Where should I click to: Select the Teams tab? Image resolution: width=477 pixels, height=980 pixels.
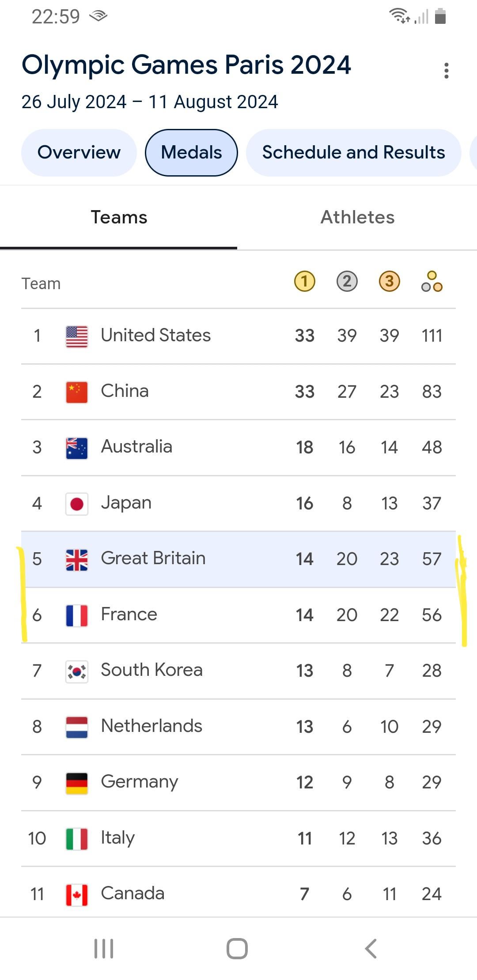[119, 217]
